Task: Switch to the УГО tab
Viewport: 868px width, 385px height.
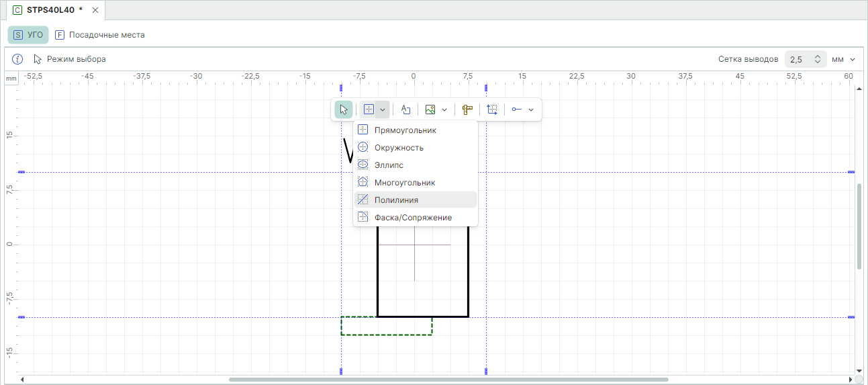Action: click(x=28, y=35)
